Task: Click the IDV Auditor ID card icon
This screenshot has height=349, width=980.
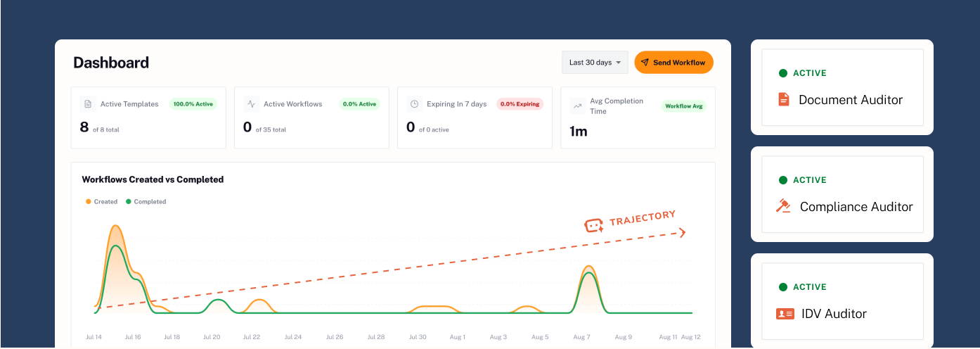Action: (x=785, y=314)
